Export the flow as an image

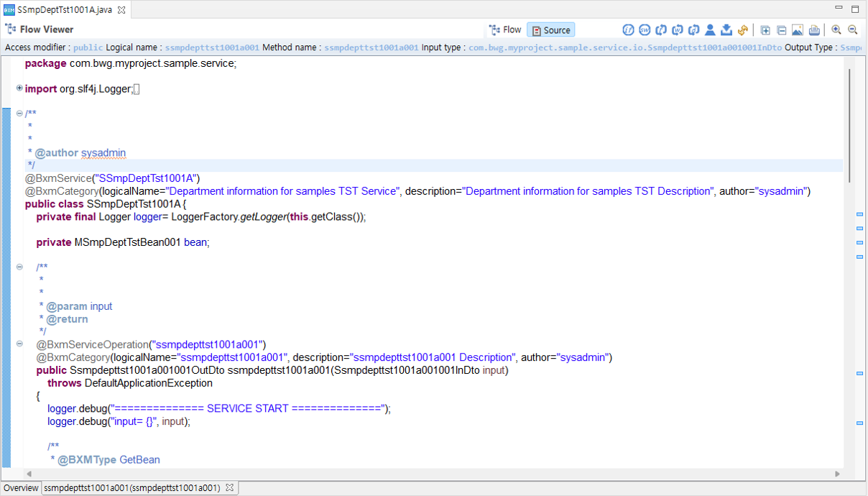798,31
